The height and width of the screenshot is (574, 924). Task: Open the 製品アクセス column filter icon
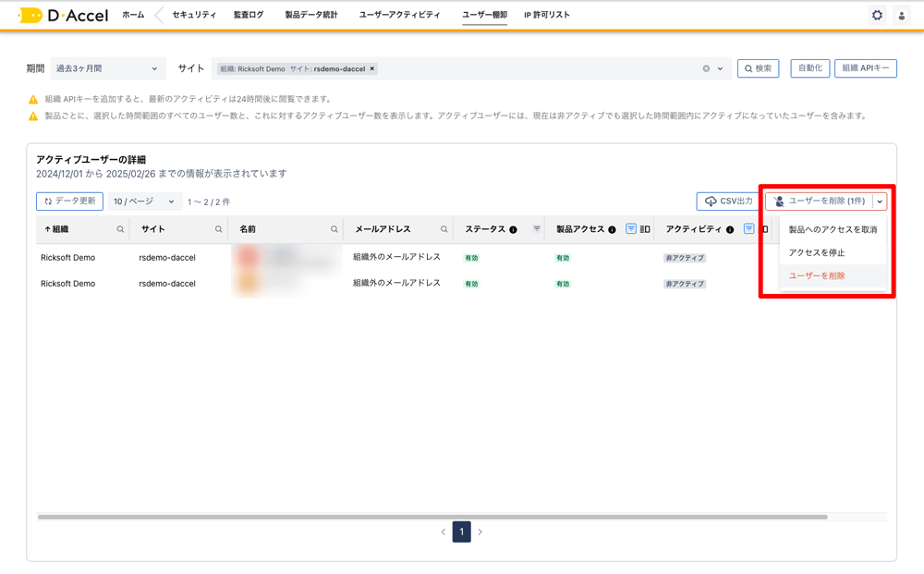[x=630, y=228]
